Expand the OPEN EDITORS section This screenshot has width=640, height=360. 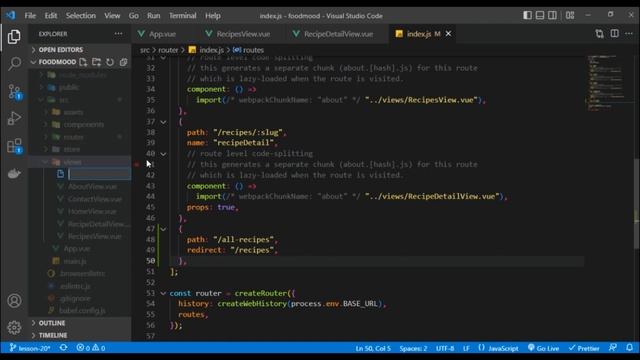pos(60,49)
